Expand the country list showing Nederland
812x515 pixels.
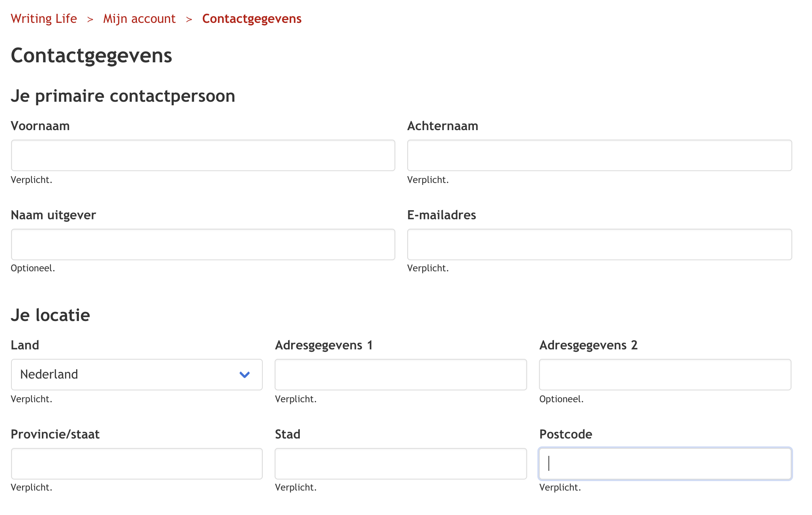point(136,375)
